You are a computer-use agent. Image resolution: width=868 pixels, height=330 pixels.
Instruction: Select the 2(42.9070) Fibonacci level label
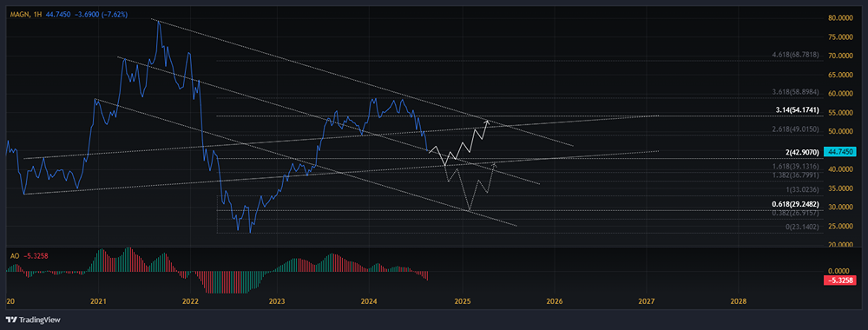pos(801,151)
